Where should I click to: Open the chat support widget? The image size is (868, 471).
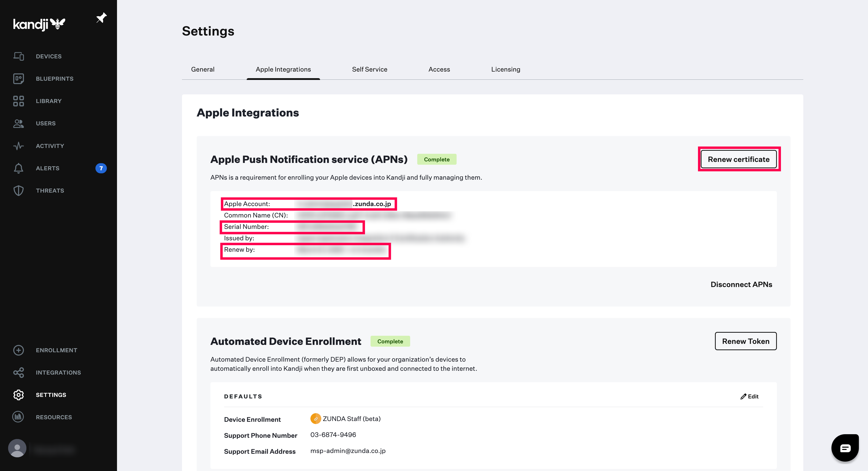845,448
